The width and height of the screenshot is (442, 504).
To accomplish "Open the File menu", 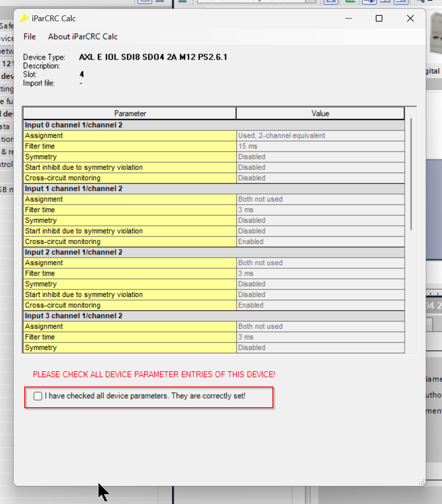I will pyautogui.click(x=30, y=37).
